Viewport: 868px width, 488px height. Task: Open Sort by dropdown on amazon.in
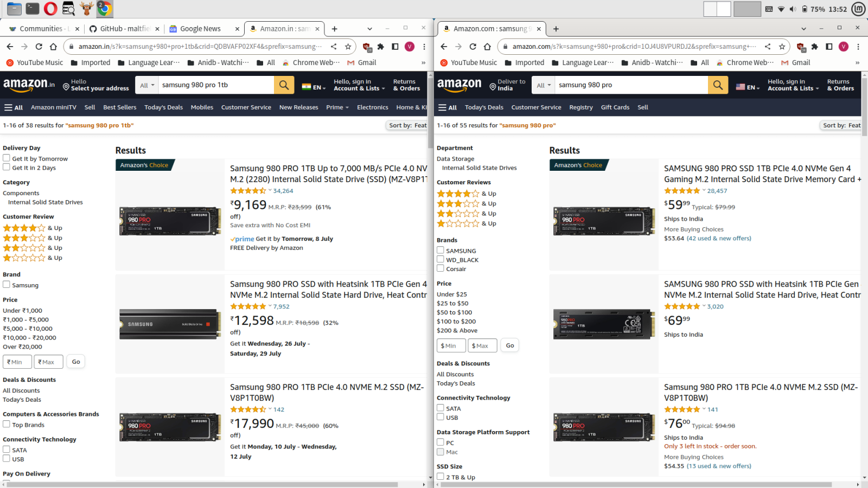pos(407,125)
